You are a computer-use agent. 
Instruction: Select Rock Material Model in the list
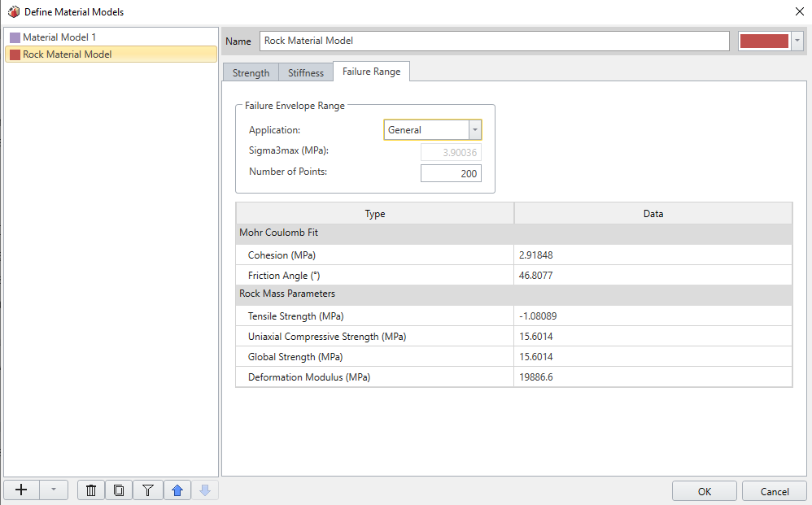(x=68, y=54)
